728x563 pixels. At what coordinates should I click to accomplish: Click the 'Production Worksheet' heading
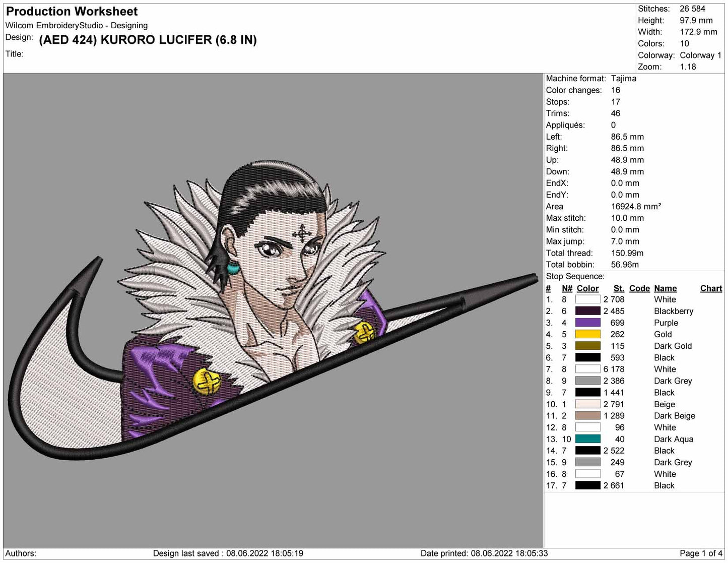tap(72, 11)
